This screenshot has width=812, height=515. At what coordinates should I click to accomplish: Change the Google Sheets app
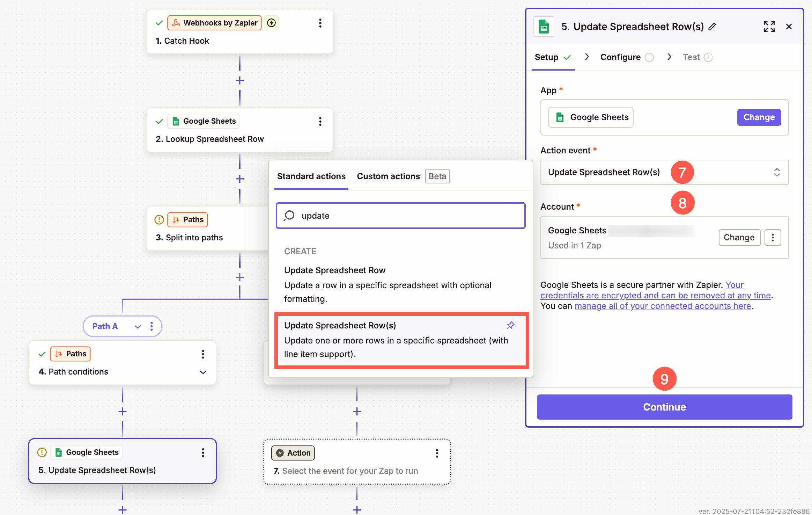click(759, 117)
